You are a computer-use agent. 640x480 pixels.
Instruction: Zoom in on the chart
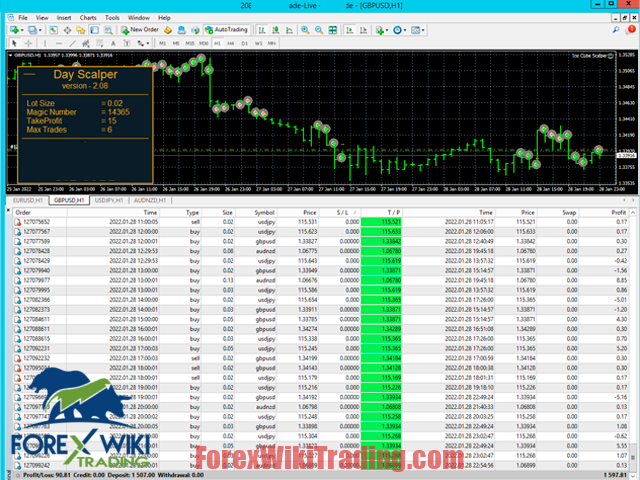pos(305,30)
